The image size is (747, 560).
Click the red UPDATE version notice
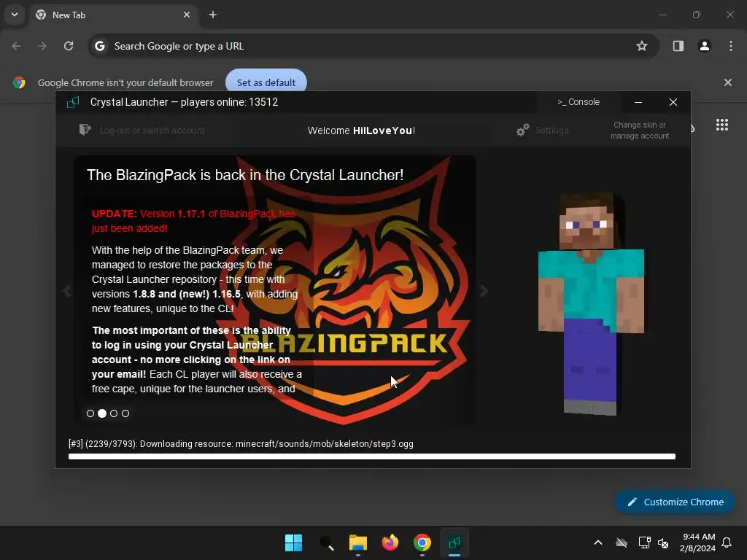click(x=193, y=221)
